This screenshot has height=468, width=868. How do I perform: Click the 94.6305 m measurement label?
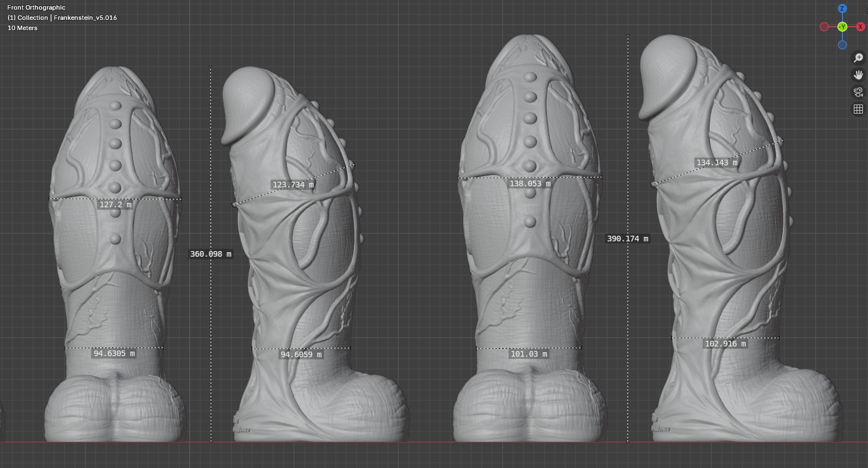click(114, 353)
